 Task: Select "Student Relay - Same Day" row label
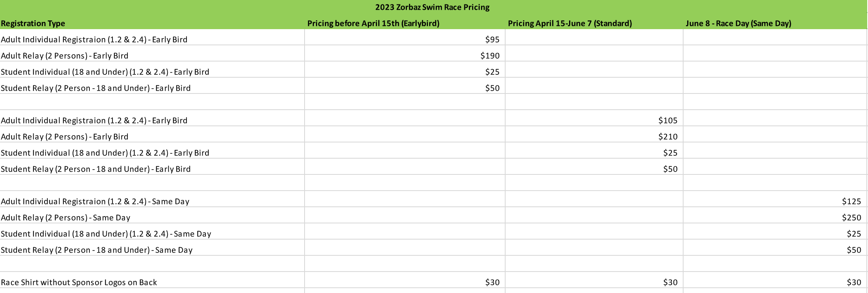coord(97,250)
